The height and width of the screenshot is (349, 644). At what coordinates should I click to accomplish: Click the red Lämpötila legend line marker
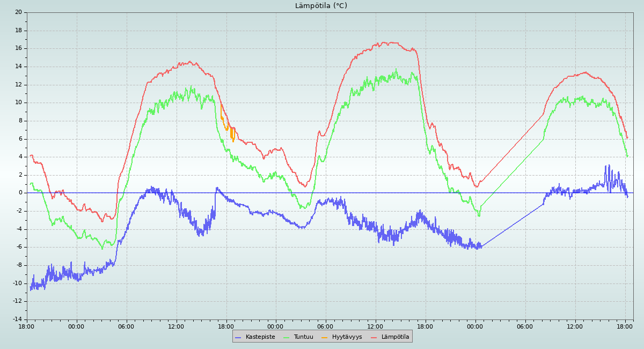click(374, 337)
